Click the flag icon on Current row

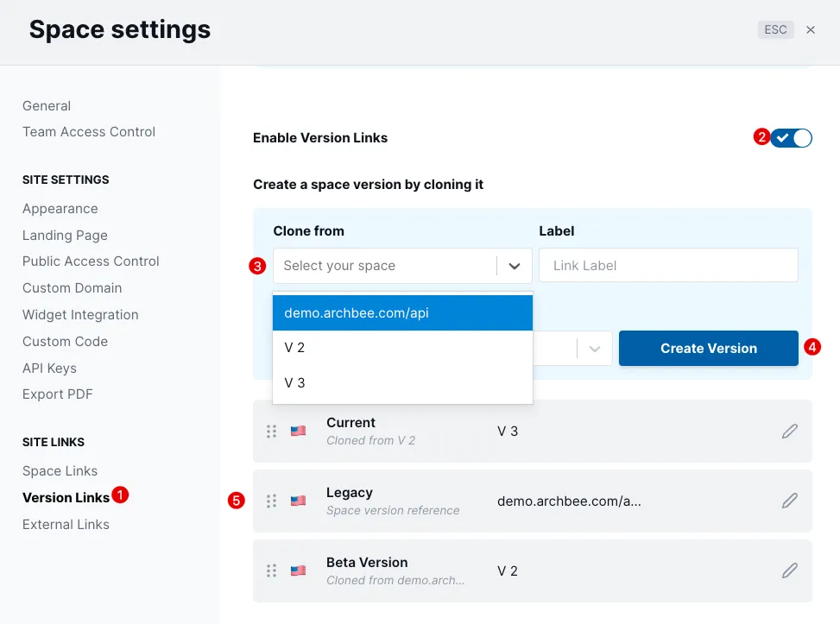(x=299, y=432)
